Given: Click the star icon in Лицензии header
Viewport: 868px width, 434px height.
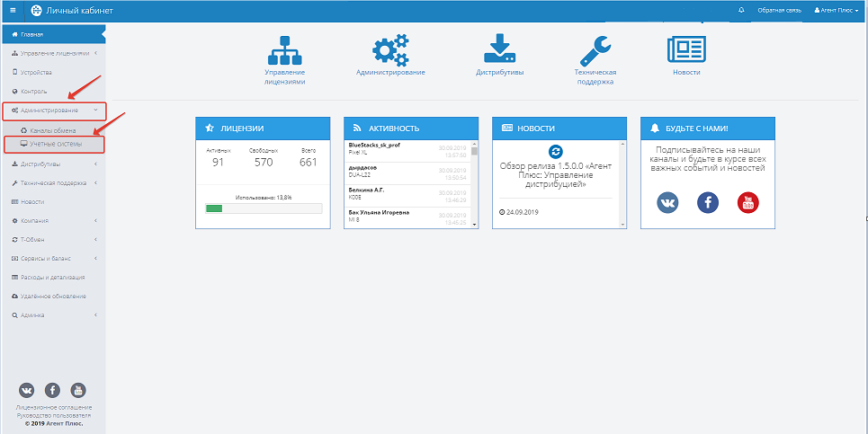Looking at the screenshot, I should (x=210, y=128).
